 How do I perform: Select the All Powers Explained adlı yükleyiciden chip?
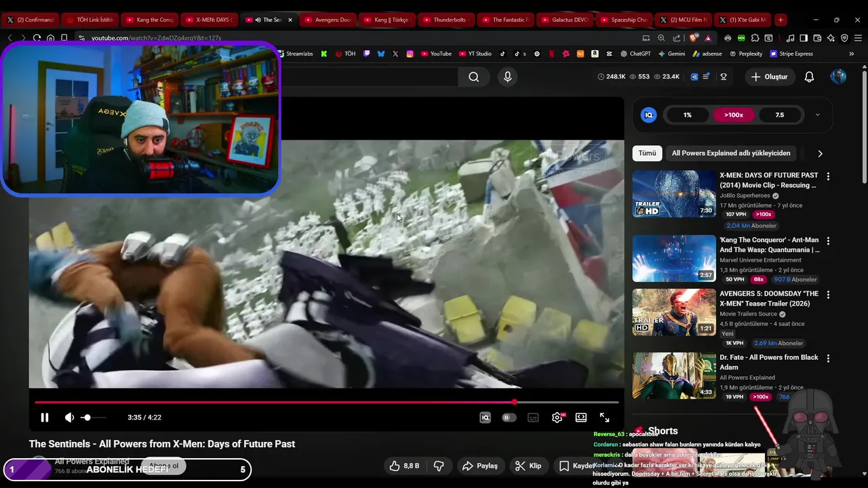coord(731,153)
